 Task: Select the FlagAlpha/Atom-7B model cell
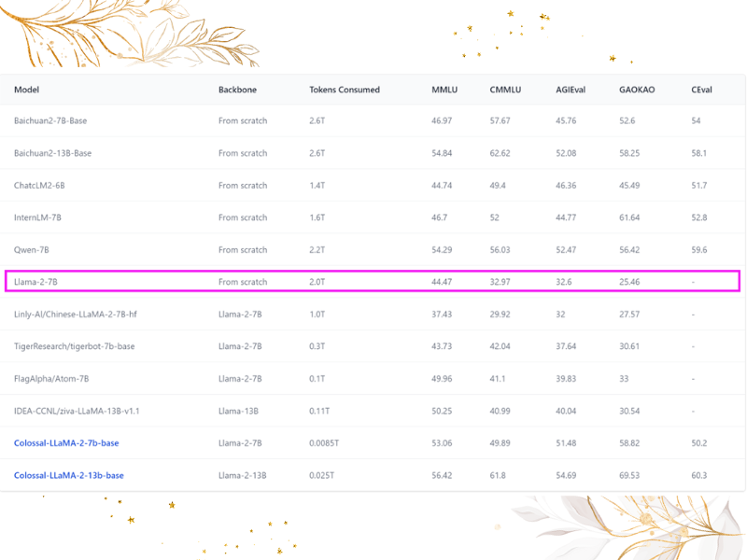51,378
